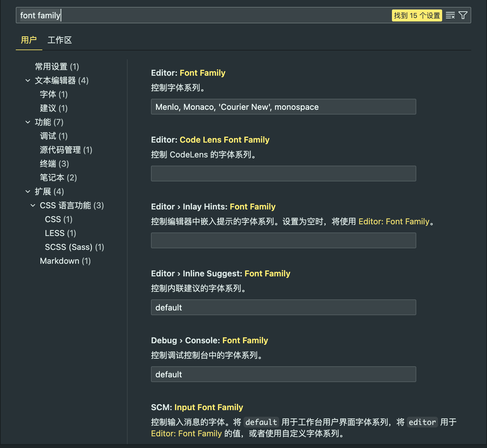
Task: Click the Debug Console Font Family input
Action: [x=283, y=374]
